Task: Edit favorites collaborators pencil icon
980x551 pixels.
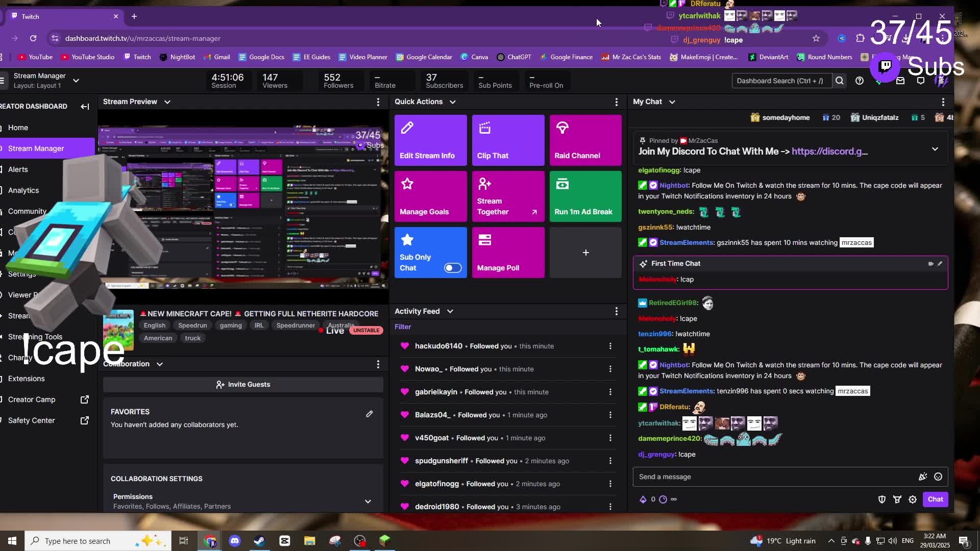Action: tap(370, 414)
